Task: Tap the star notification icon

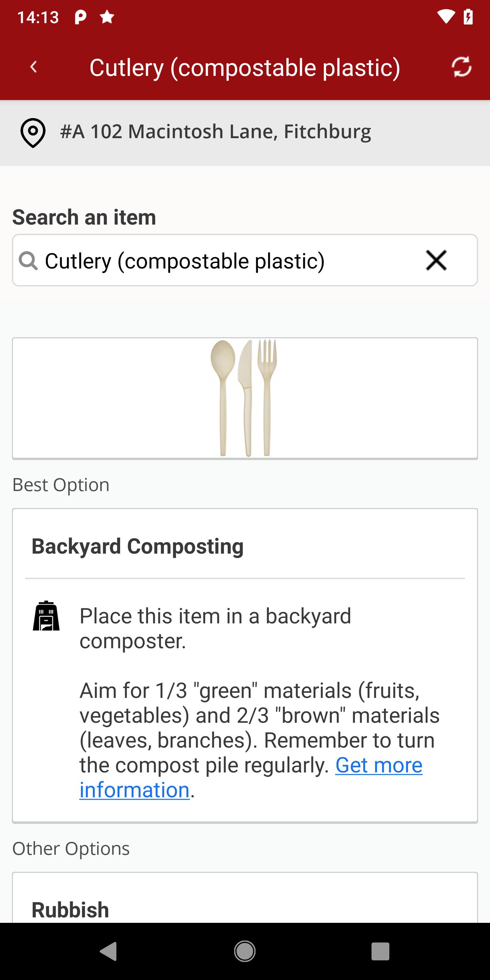Action: pyautogui.click(x=107, y=17)
